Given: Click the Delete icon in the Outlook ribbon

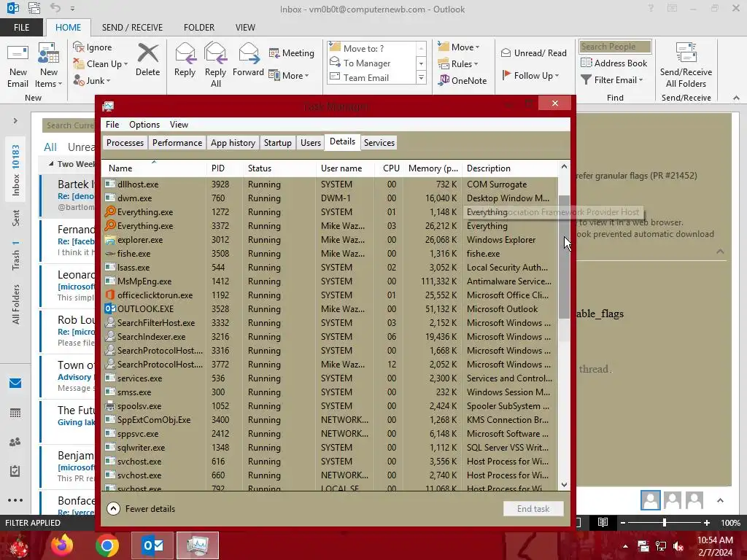Looking at the screenshot, I should [147, 60].
